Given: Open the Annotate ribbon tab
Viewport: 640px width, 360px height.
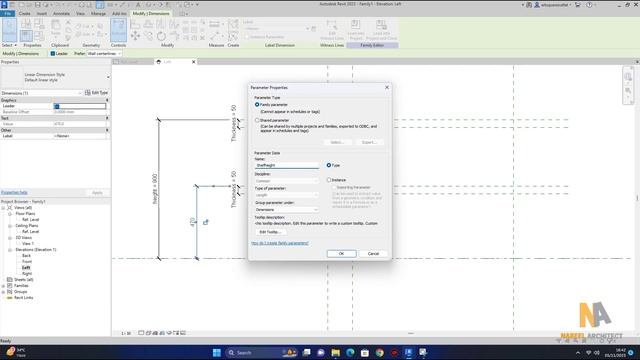Looking at the screenshot, I should point(61,13).
